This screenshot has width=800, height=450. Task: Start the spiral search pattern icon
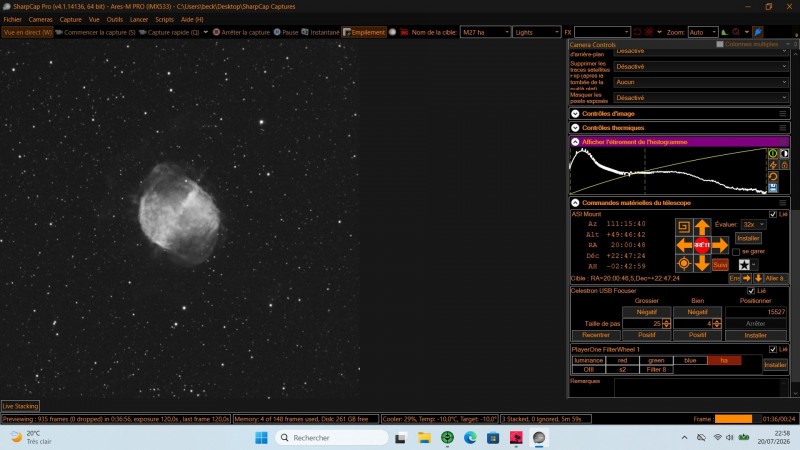coord(684,226)
